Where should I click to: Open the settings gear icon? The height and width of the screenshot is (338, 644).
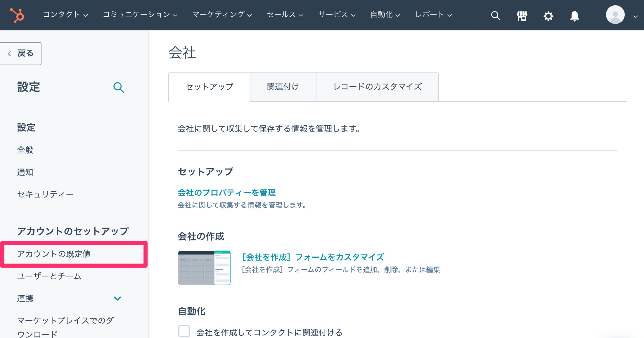(x=548, y=16)
